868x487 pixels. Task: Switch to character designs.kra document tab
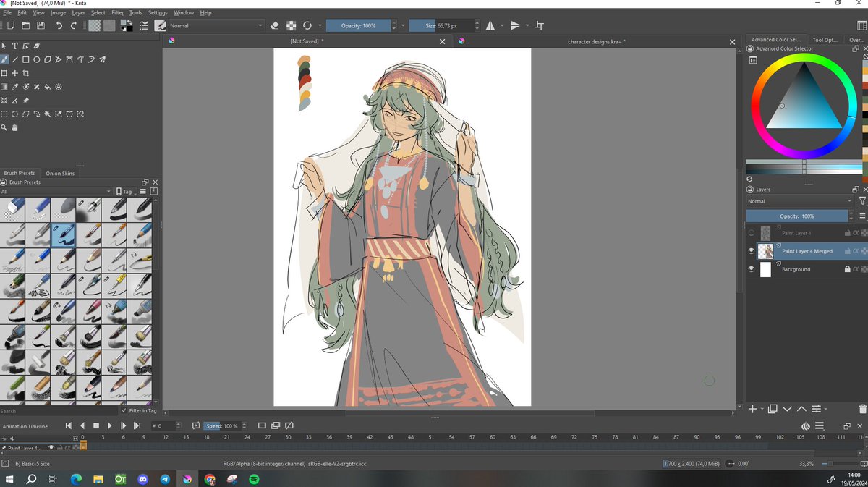click(x=597, y=41)
